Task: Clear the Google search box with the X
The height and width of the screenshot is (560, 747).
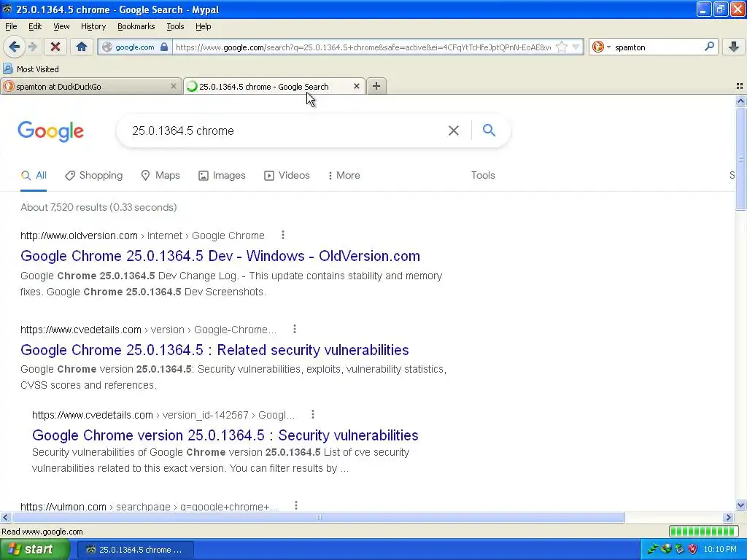Action: click(x=454, y=131)
